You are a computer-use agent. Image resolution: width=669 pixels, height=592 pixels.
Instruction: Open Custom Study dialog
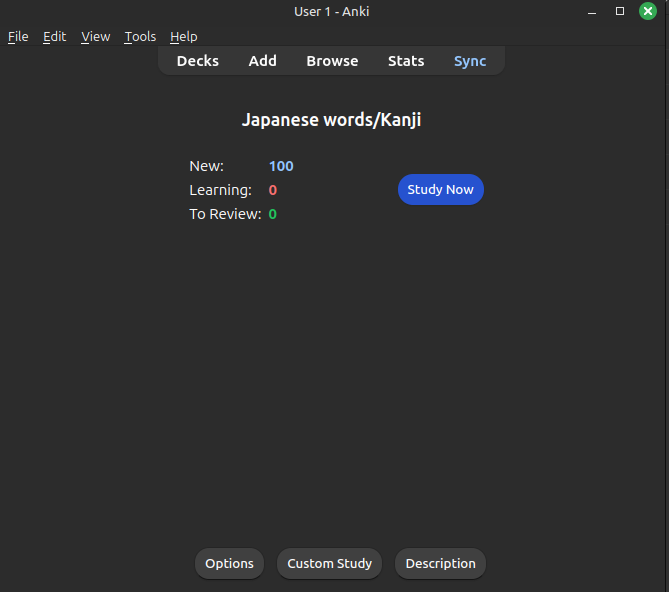329,563
